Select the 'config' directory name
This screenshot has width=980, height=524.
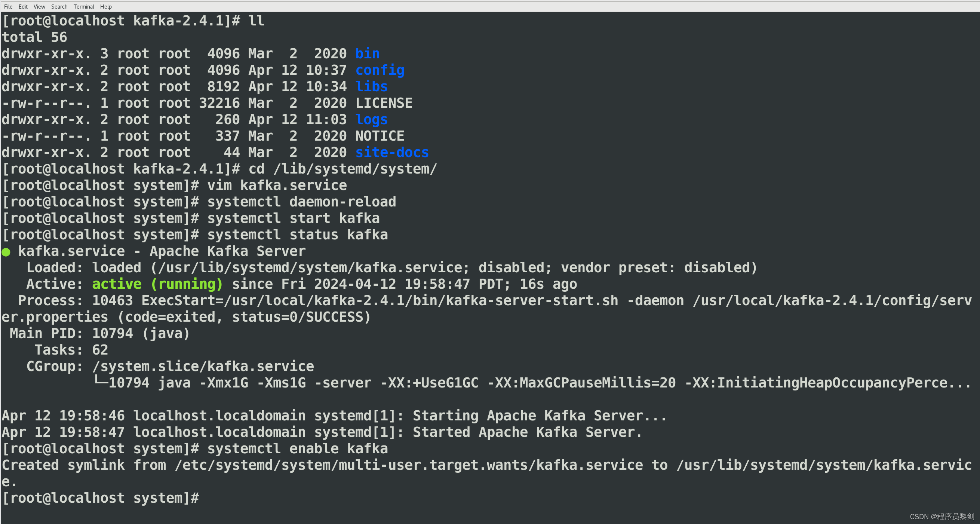380,70
